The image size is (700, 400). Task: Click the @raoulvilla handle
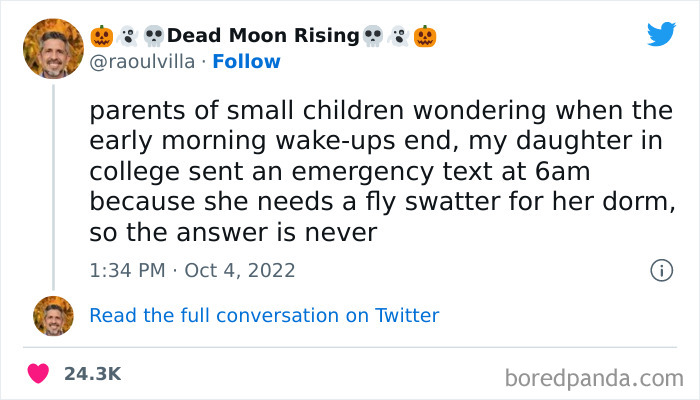141,62
